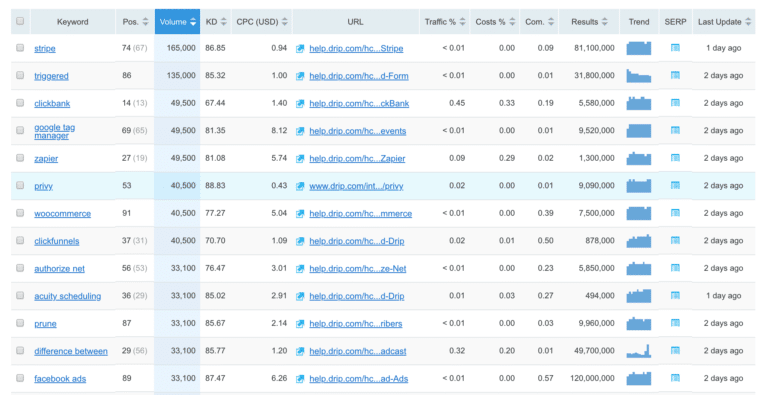Open URL help.drip.com/hc...events
768x395 pixels.
click(x=358, y=131)
